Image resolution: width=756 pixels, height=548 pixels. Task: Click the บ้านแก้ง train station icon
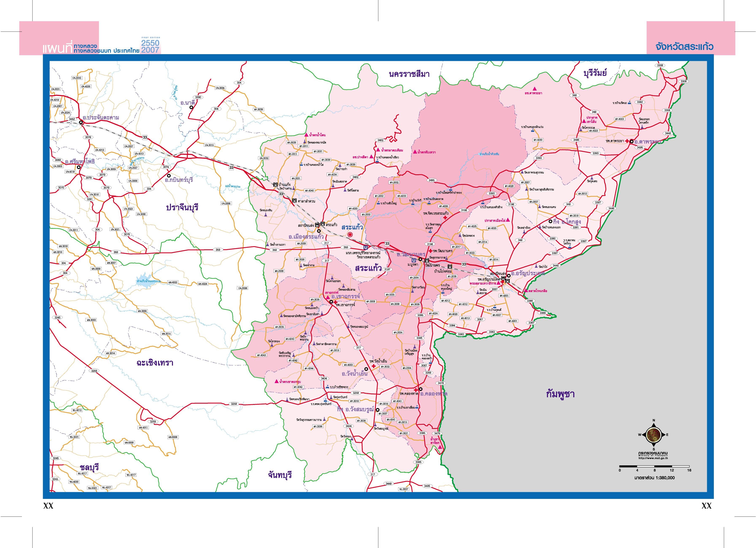275,184
